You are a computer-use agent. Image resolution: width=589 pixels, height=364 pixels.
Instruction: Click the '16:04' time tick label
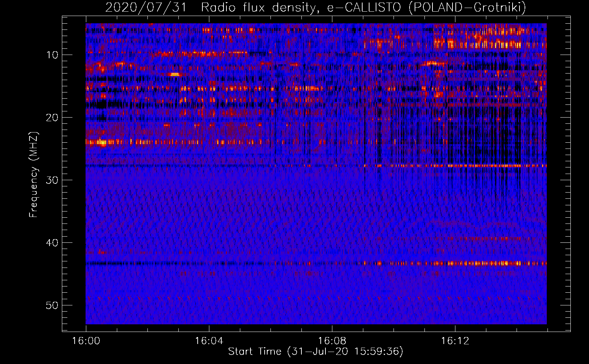pos(209,341)
